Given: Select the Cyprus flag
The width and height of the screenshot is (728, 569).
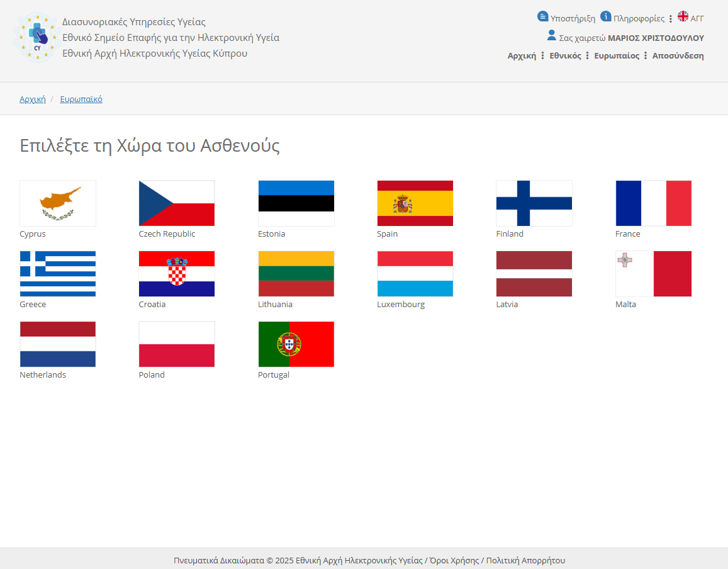Looking at the screenshot, I should 58,203.
